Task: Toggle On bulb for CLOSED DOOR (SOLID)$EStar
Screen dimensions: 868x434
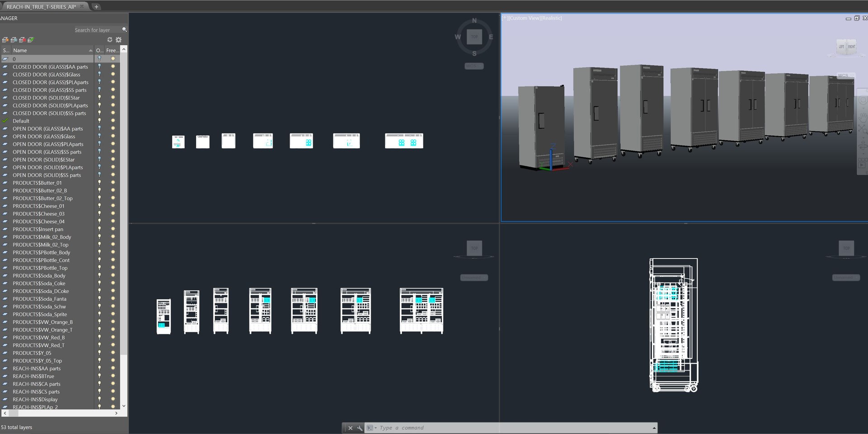Action: coord(99,98)
